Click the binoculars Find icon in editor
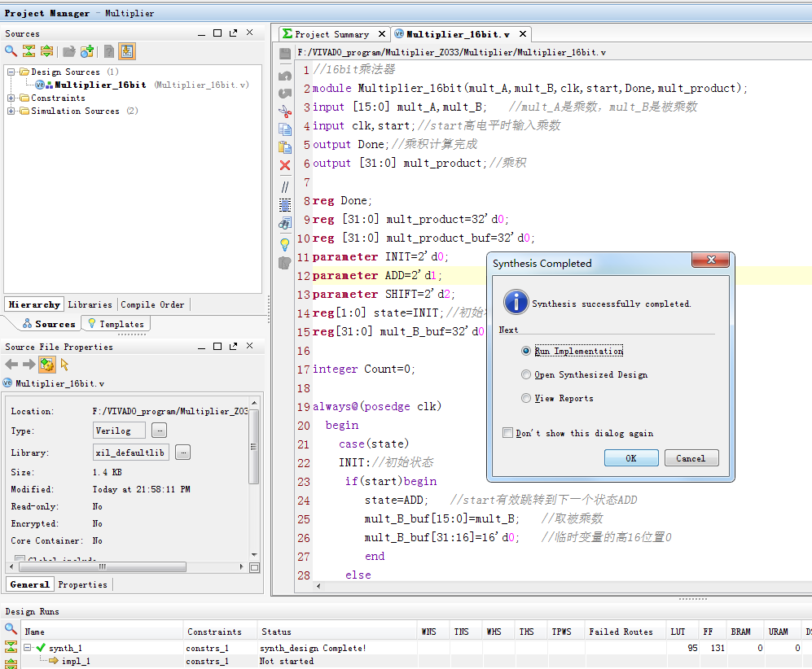The height and width of the screenshot is (669, 812). click(x=284, y=223)
